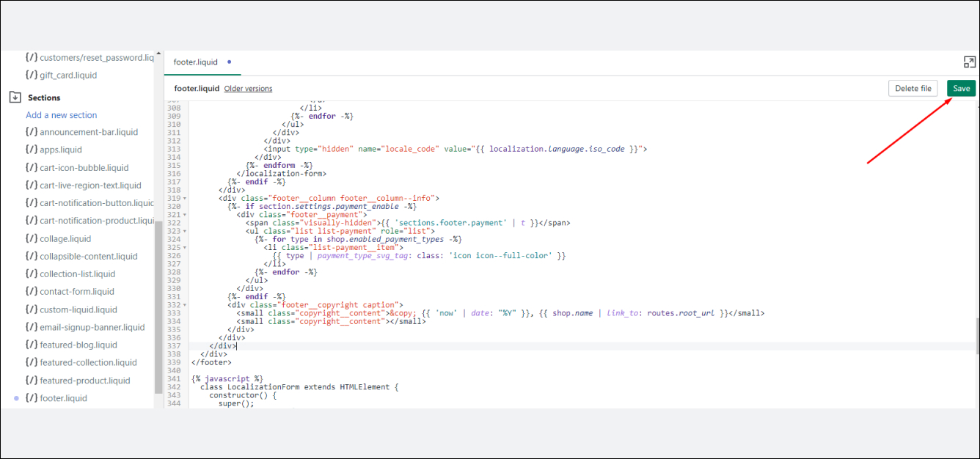Click the if section.settings.payment_enable line
The image size is (980, 459).
[x=322, y=207]
